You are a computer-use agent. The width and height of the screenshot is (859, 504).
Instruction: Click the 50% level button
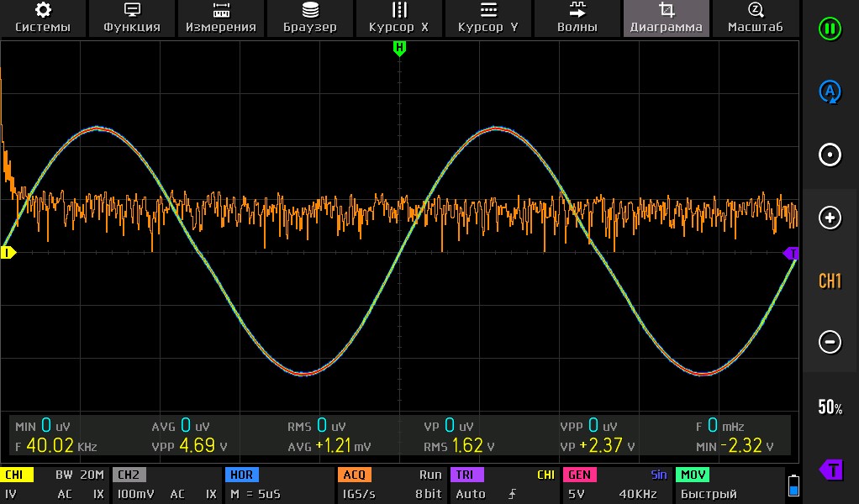coord(830,407)
